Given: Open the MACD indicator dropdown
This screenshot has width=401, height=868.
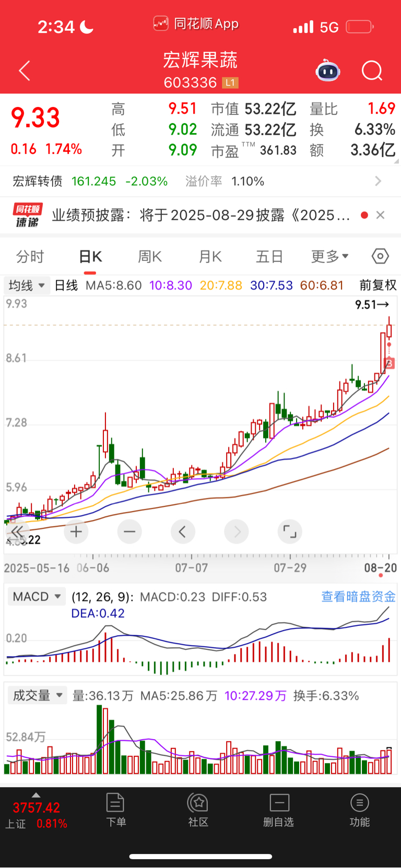Looking at the screenshot, I should (x=37, y=597).
